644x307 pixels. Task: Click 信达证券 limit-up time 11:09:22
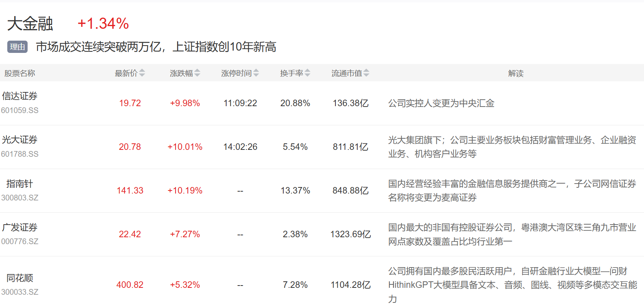tap(240, 103)
